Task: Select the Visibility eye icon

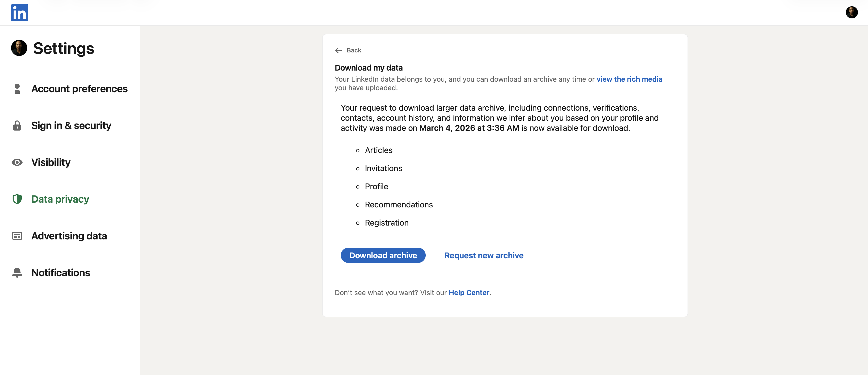Action: click(17, 162)
